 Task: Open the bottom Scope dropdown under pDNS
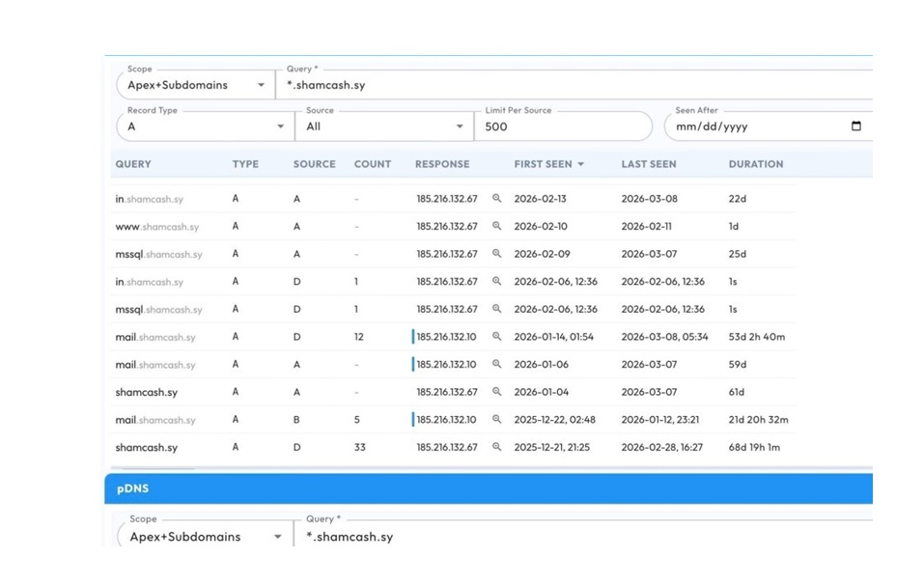(205, 537)
